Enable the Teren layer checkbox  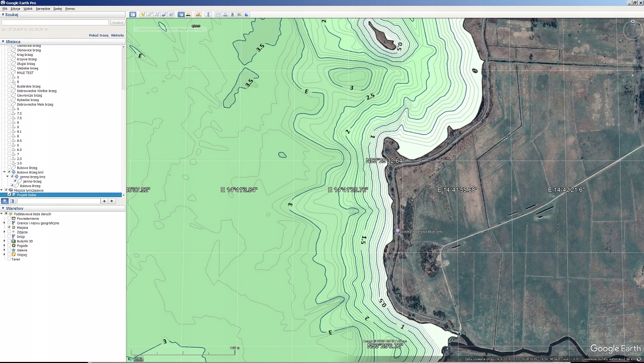(x=9, y=259)
